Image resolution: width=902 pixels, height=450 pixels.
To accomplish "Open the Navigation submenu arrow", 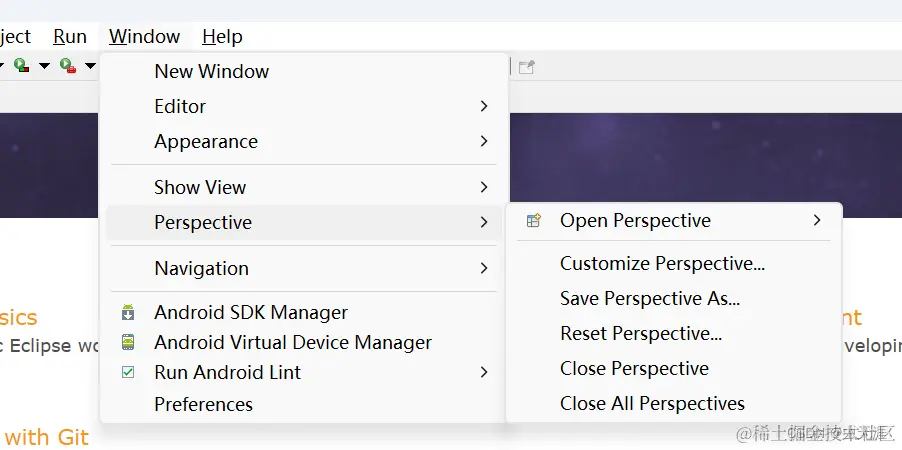I will [x=484, y=268].
